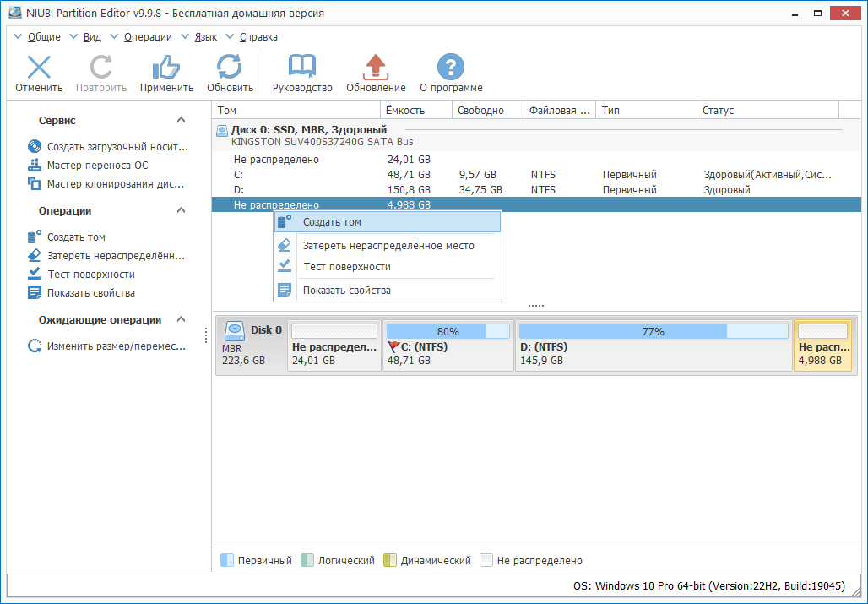868x604 pixels.
Task: Open the Язык menu
Action: point(205,37)
